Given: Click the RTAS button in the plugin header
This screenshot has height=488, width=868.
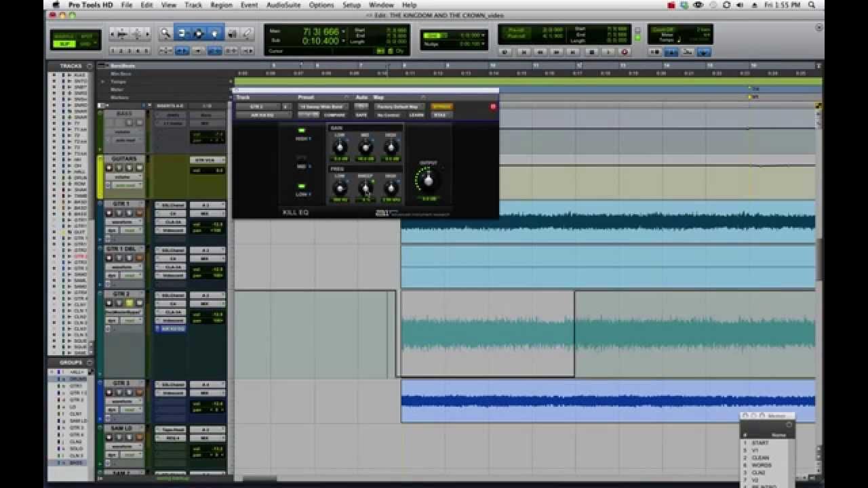Looking at the screenshot, I should pos(441,115).
